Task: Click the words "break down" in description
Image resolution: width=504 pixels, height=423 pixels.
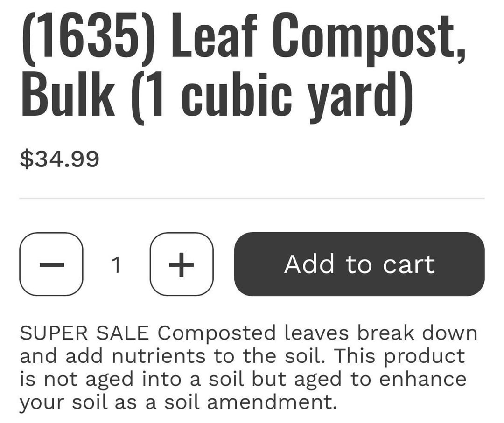Action: (x=417, y=333)
